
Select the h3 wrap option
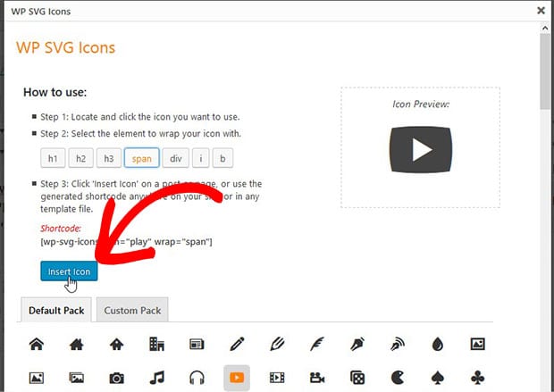point(109,158)
